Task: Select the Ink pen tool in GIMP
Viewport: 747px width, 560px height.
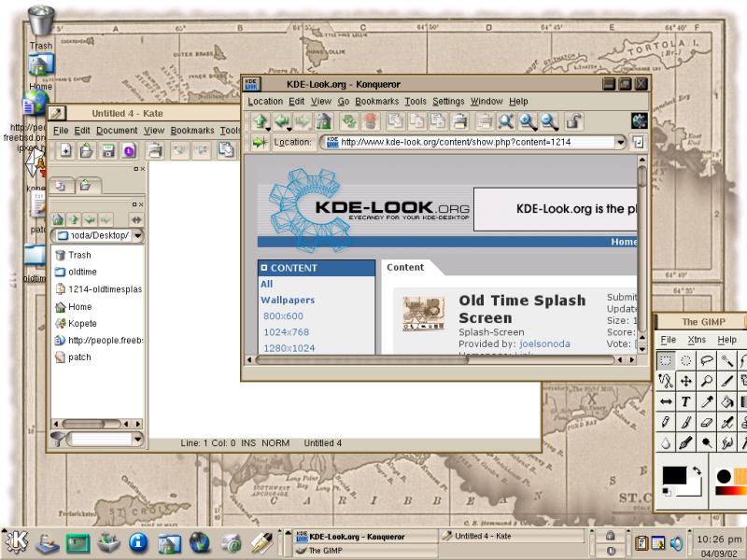Action: point(686,442)
